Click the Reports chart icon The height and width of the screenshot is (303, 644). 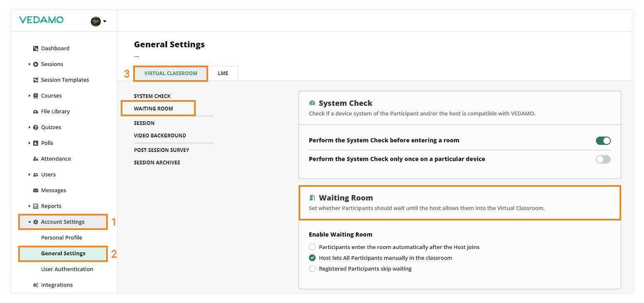(36, 206)
